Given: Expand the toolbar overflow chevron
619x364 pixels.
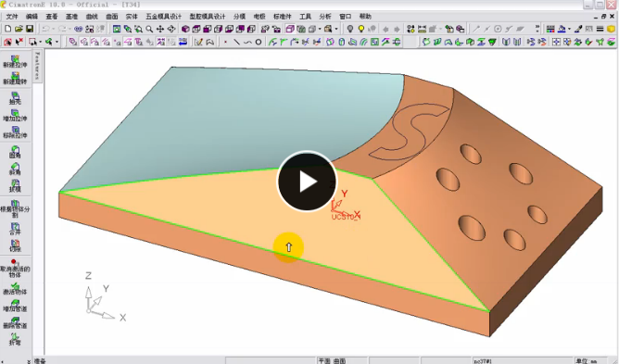Looking at the screenshot, I should [x=537, y=29].
